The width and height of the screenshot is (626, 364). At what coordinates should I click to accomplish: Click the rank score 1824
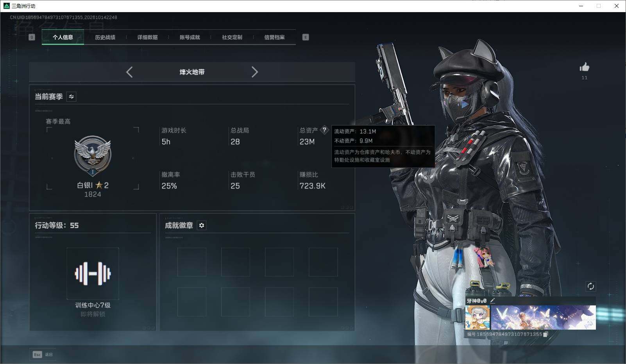[93, 194]
